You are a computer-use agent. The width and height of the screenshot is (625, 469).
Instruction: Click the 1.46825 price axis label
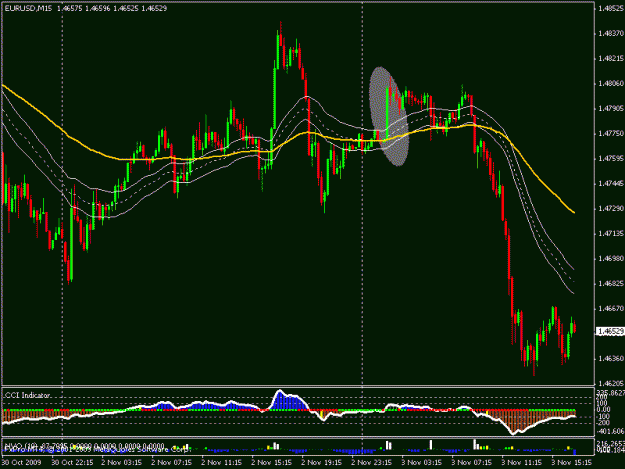tap(611, 284)
